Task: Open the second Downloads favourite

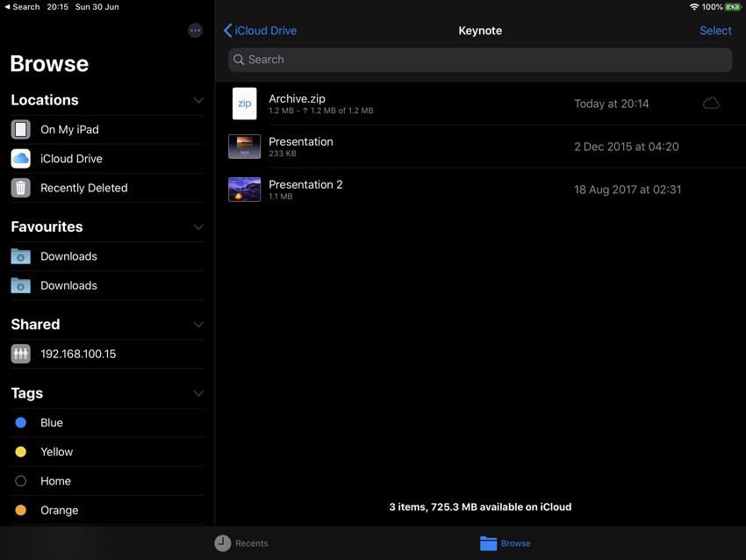Action: 107,285
